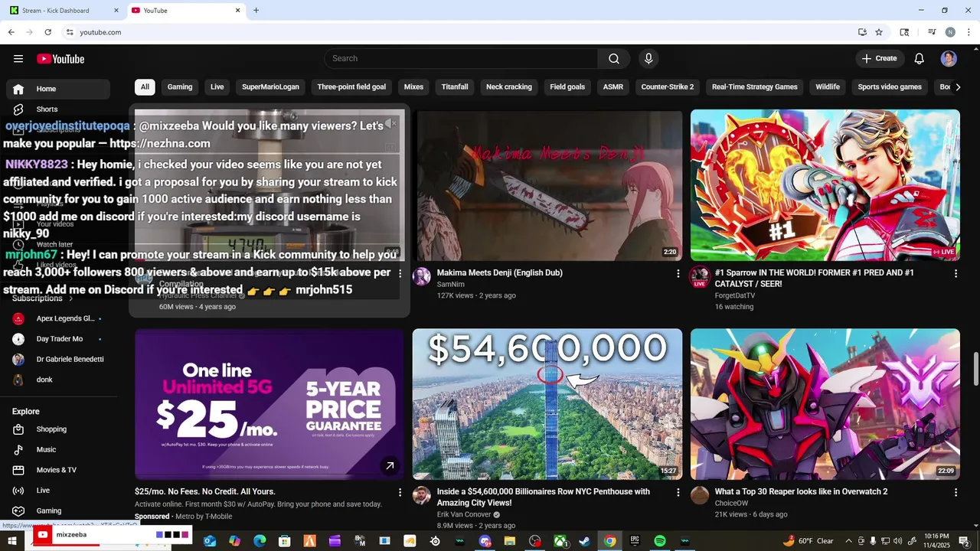Start voice search with microphone icon
Image resolution: width=980 pixels, height=551 pixels.
(648, 59)
